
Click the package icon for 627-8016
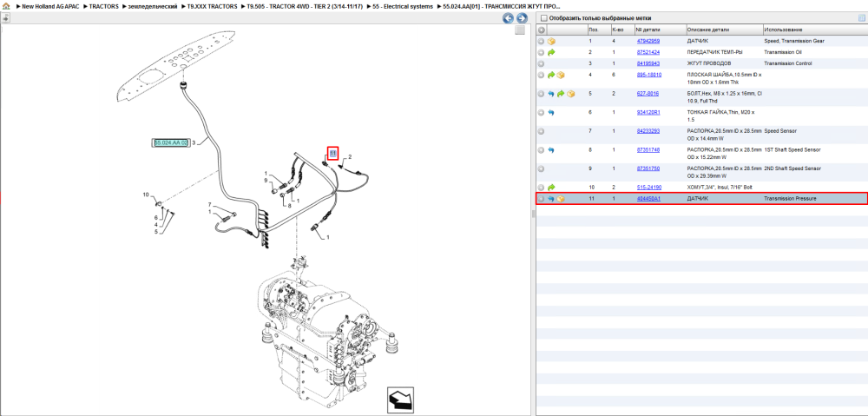tap(569, 94)
